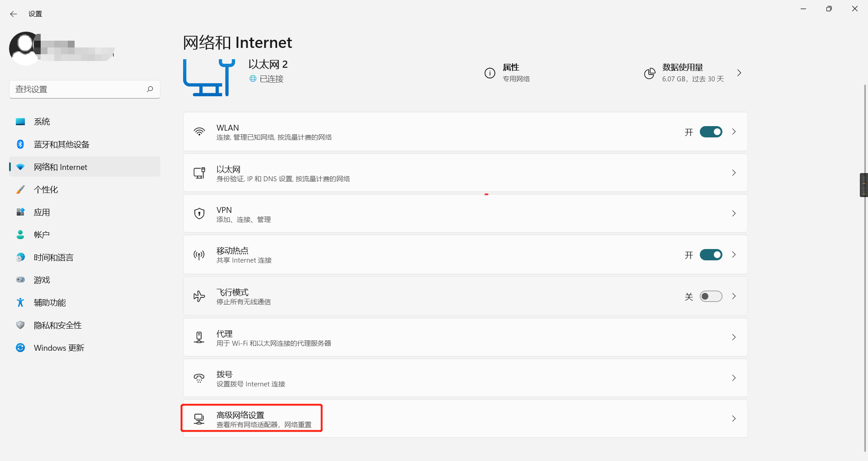Open 时间和语言 in sidebar
This screenshot has height=461, width=868.
pos(85,257)
